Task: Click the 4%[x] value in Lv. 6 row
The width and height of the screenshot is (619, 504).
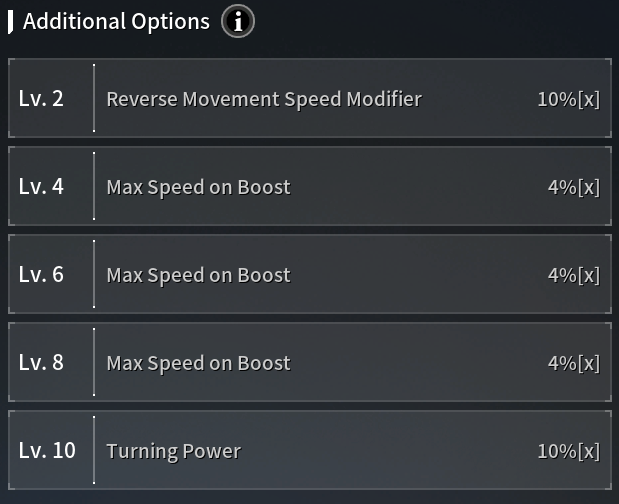Action: (x=574, y=275)
